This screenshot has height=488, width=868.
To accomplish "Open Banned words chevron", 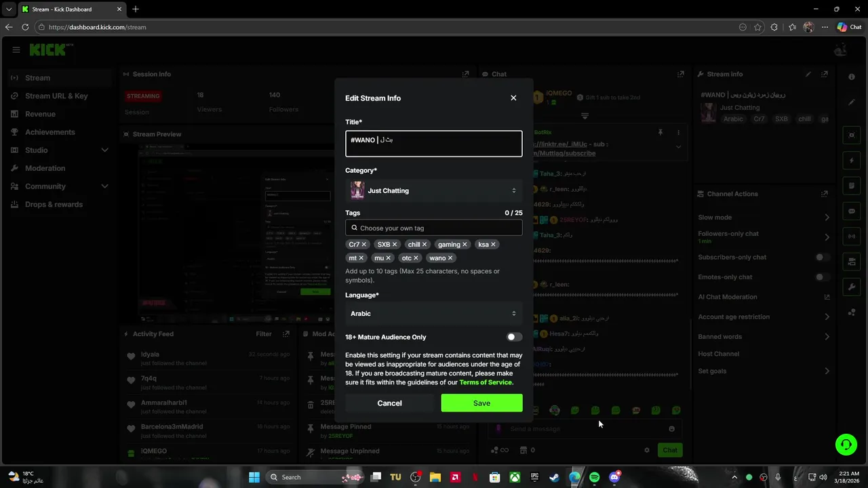I will pos(827,337).
